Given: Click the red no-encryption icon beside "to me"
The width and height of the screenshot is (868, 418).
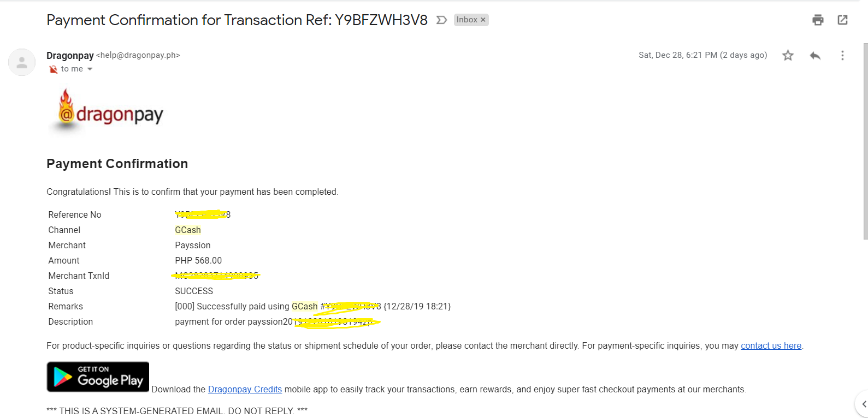Looking at the screenshot, I should (53, 69).
